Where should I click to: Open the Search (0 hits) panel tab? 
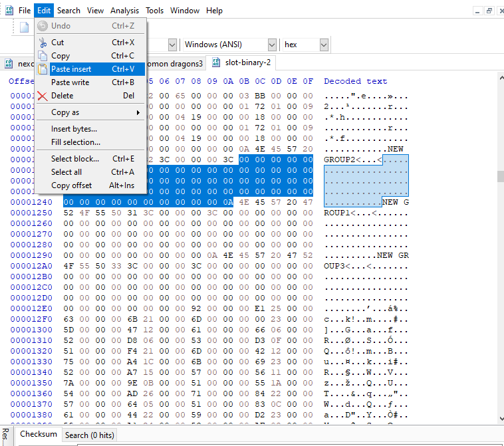point(89,435)
